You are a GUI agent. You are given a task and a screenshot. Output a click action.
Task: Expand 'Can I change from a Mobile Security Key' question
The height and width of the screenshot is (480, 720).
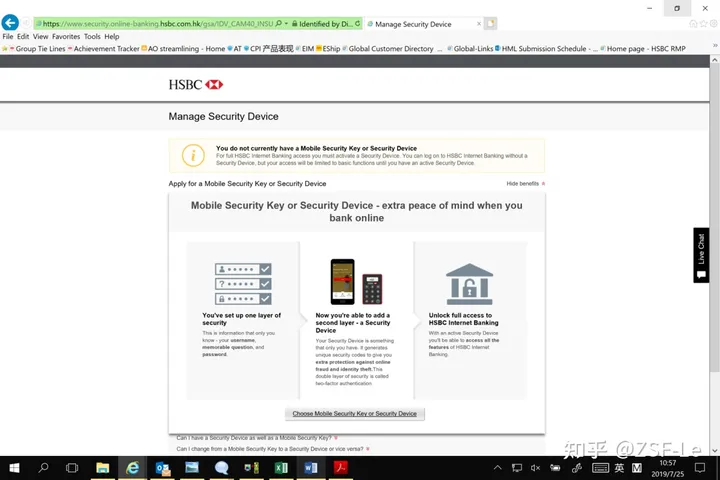[273, 449]
